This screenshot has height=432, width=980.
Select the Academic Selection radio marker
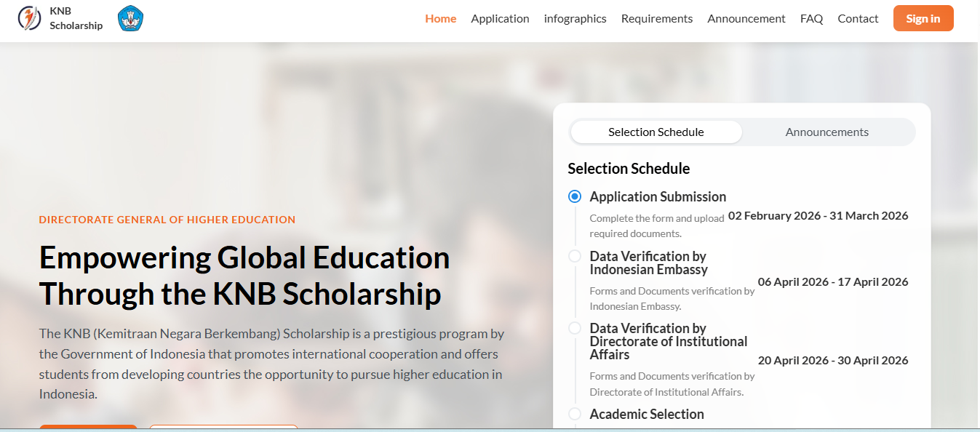[575, 414]
